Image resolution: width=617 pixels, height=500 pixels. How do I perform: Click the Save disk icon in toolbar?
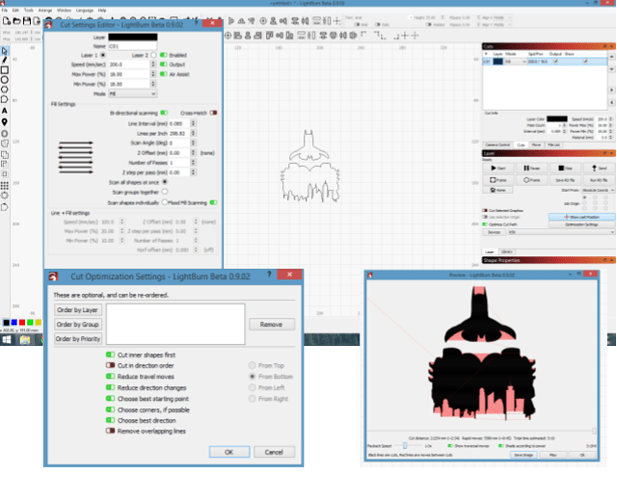tap(27, 21)
